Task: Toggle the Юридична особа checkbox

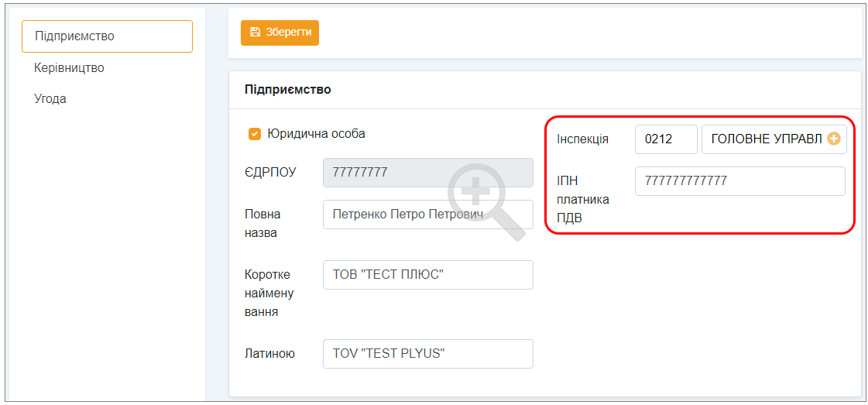Action: click(x=255, y=134)
